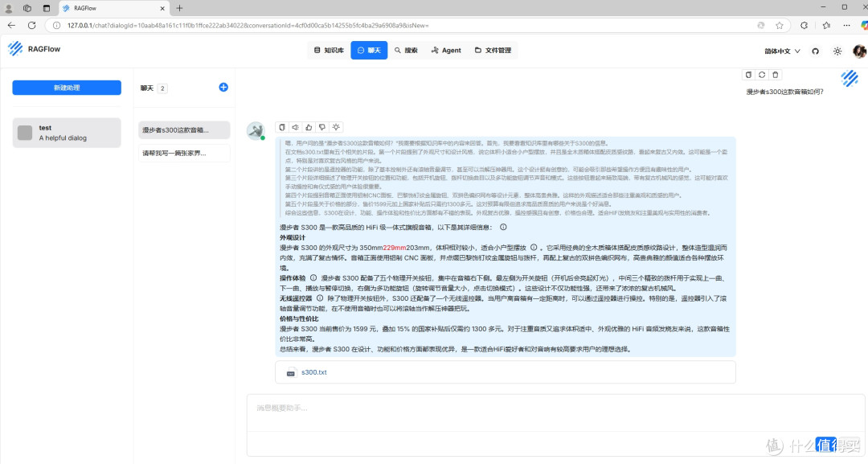The image size is (868, 464).
Task: Click the user message '漫步者s300这款音箱如何?'
Action: click(x=784, y=92)
